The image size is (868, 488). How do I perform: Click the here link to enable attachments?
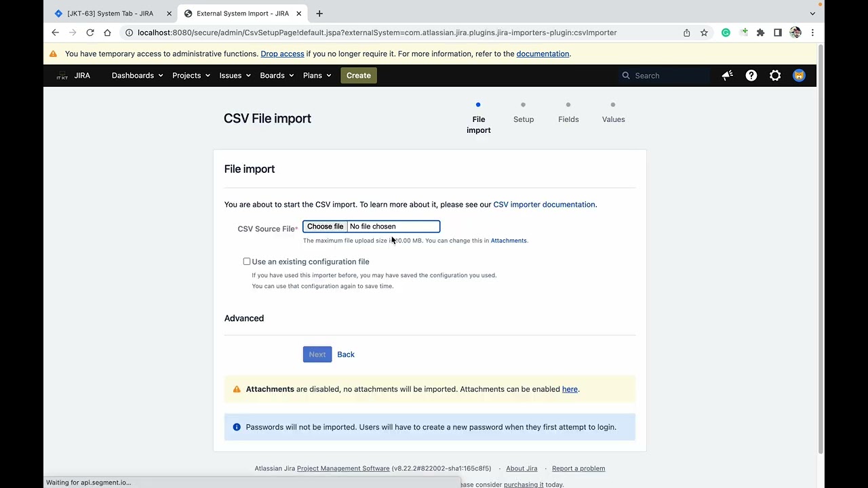pyautogui.click(x=570, y=389)
